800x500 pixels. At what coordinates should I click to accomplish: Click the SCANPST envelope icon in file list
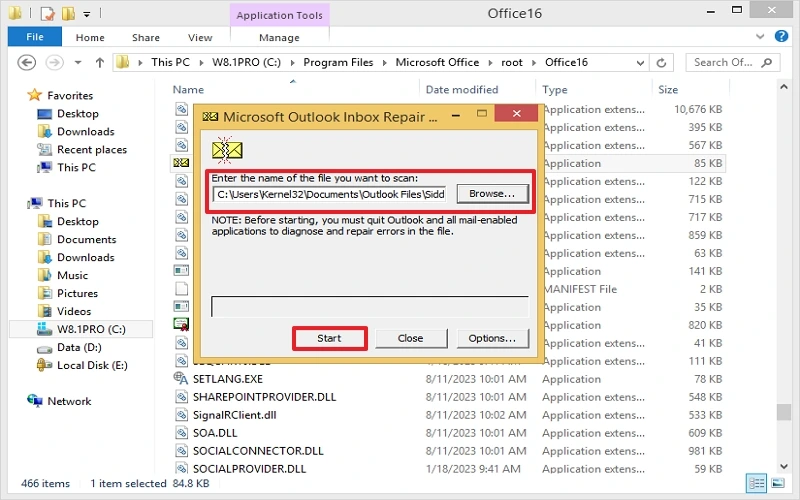click(181, 163)
